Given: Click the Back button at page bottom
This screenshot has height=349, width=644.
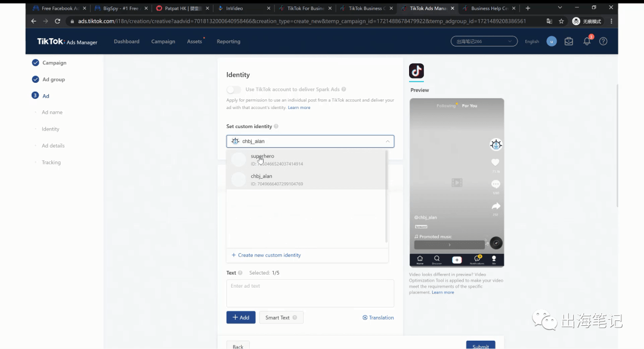Looking at the screenshot, I should [238, 345].
